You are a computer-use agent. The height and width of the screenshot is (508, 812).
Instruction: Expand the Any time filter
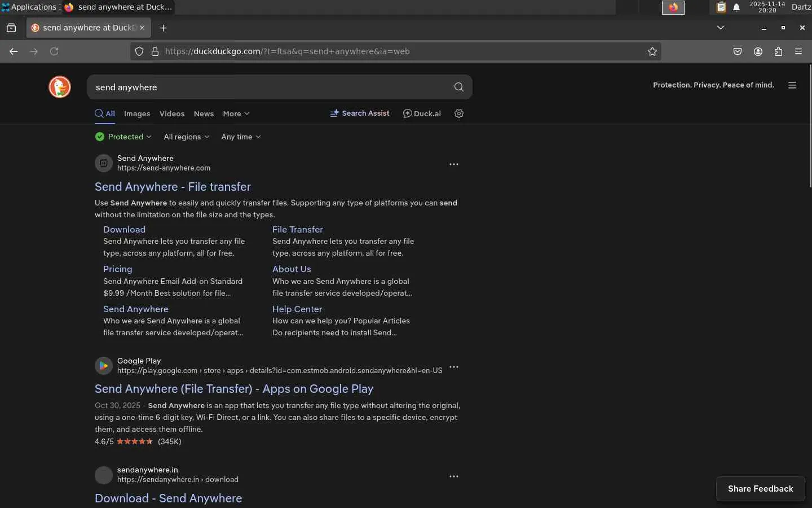(x=241, y=137)
